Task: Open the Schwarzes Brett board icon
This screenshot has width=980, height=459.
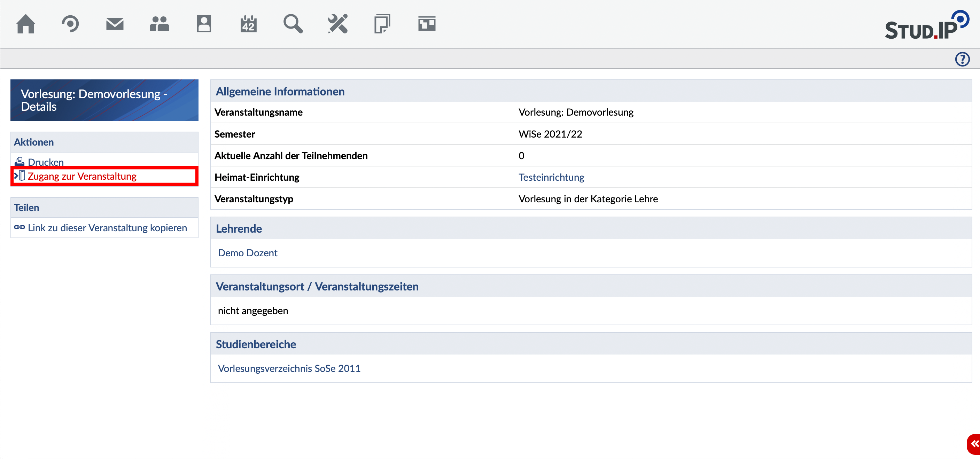Action: point(427,24)
